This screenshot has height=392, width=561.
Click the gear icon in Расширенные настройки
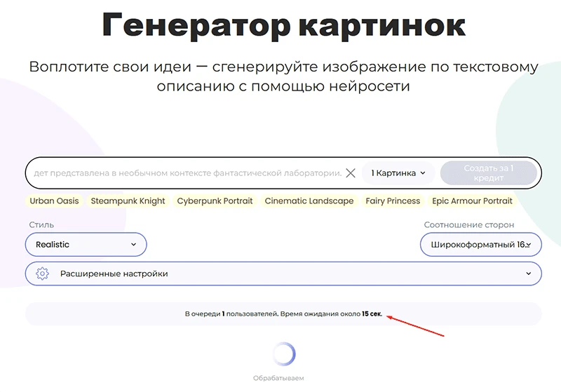tap(42, 273)
